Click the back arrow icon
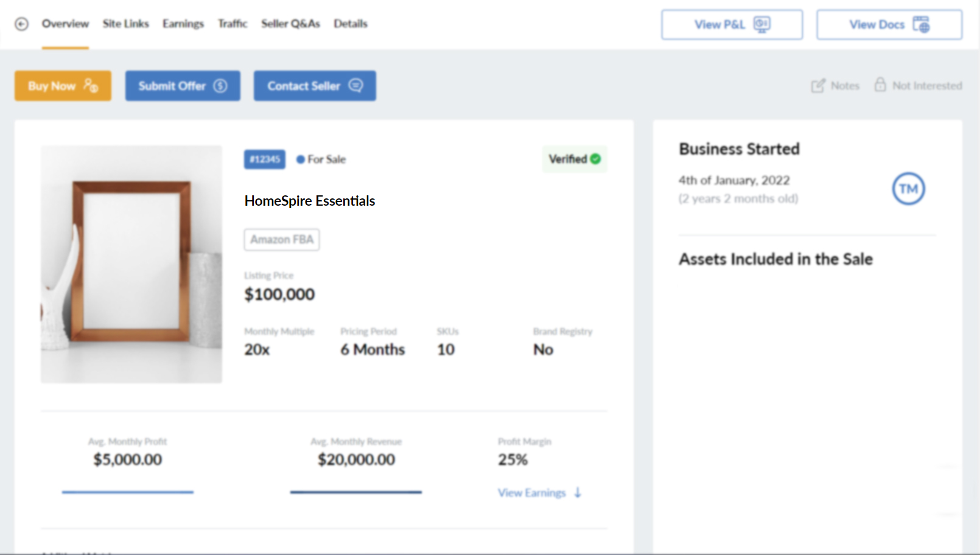 coord(22,24)
